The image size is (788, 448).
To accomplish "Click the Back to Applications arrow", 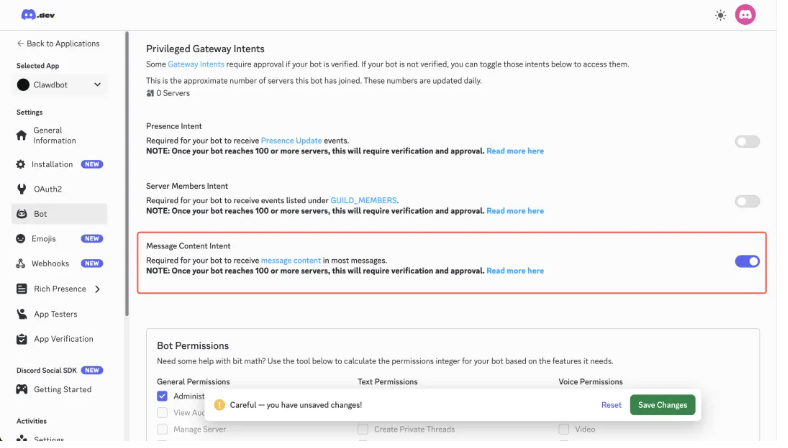I will (20, 44).
